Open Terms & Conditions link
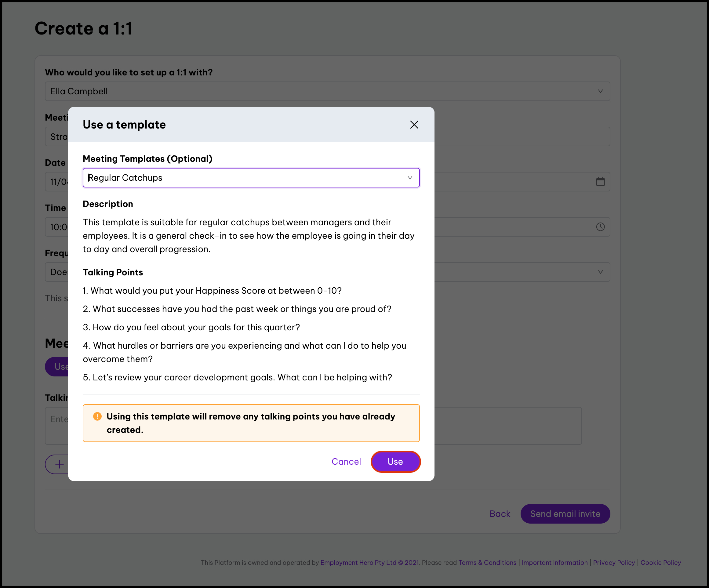709x588 pixels. 487,563
